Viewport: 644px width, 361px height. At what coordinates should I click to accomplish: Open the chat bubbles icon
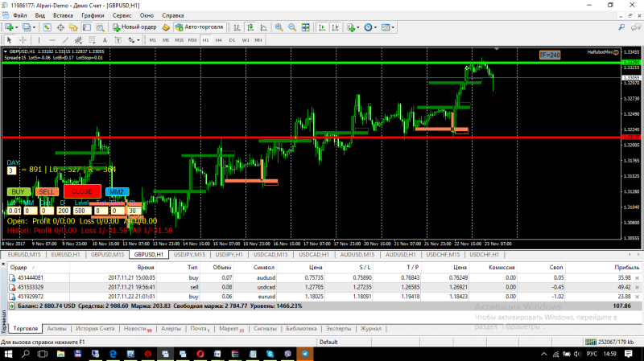coord(636,27)
